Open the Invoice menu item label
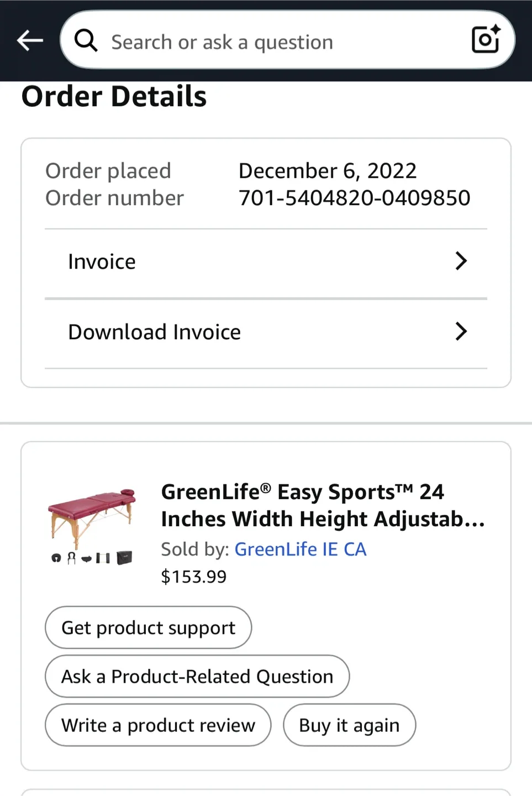The image size is (532, 796). 102,261
